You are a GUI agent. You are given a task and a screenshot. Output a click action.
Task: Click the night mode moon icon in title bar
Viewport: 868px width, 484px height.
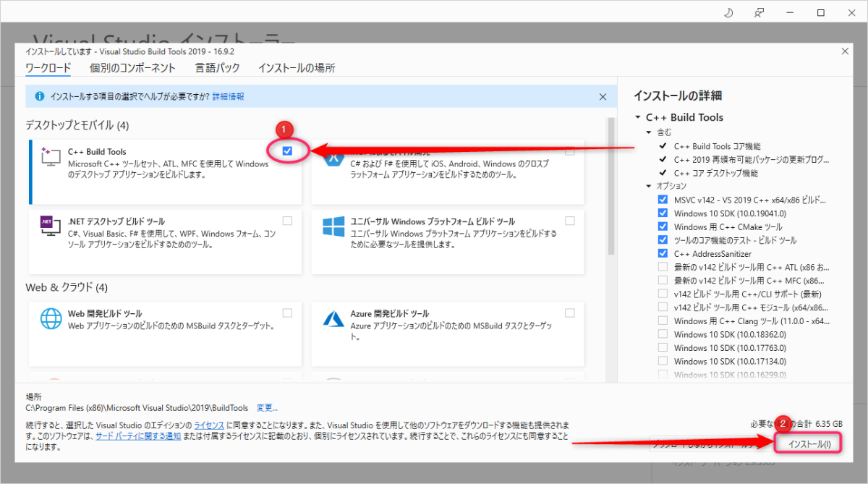pyautogui.click(x=728, y=12)
